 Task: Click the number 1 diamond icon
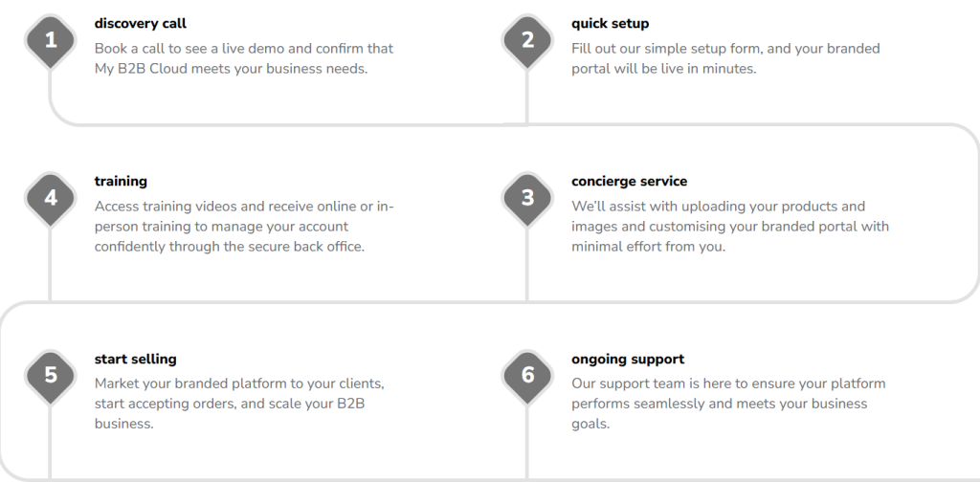point(50,40)
